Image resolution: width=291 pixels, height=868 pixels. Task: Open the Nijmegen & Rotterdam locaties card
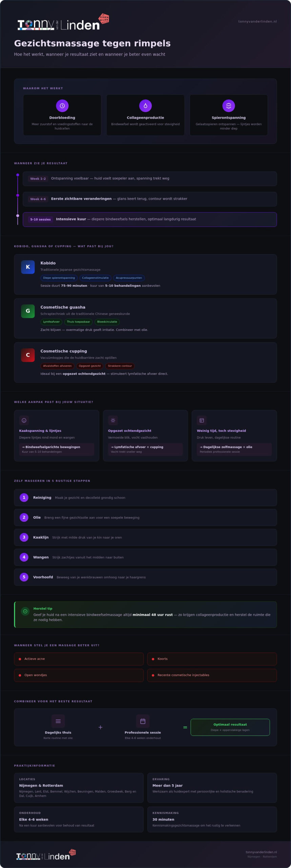[x=79, y=788]
